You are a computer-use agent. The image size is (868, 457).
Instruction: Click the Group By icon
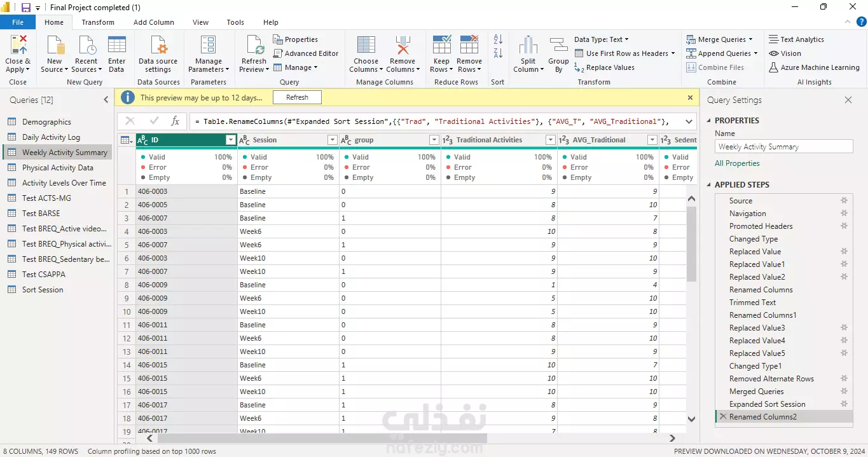(x=558, y=46)
